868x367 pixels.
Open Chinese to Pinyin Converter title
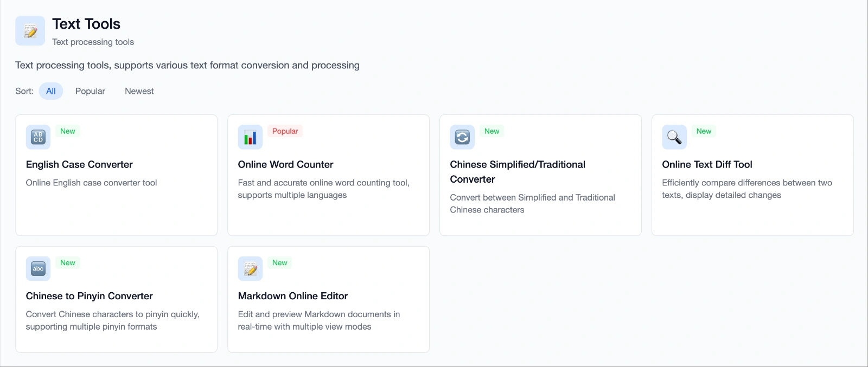(90, 296)
